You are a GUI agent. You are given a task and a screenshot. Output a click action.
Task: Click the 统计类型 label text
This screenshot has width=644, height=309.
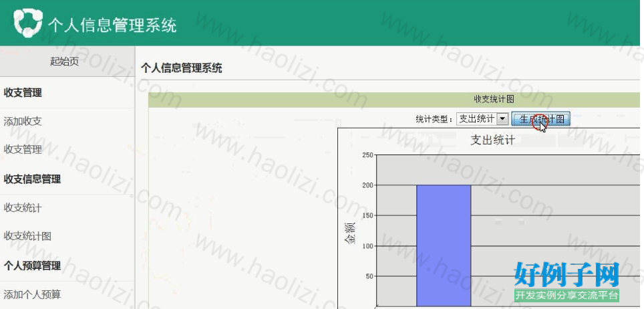[434, 120]
